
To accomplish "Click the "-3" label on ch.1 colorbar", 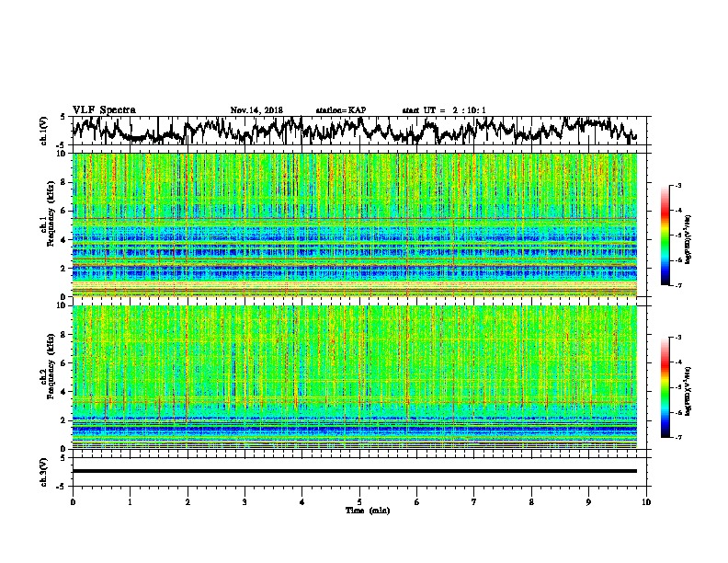I will point(678,185).
